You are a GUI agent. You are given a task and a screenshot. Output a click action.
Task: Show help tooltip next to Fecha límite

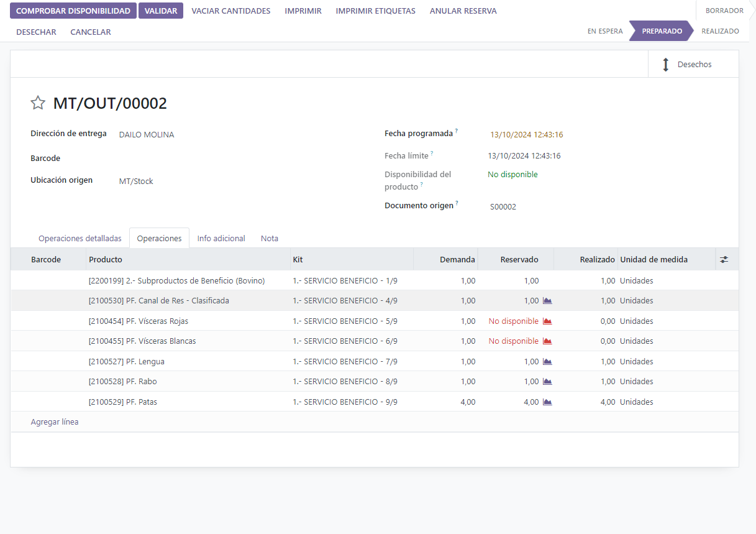[432, 154]
